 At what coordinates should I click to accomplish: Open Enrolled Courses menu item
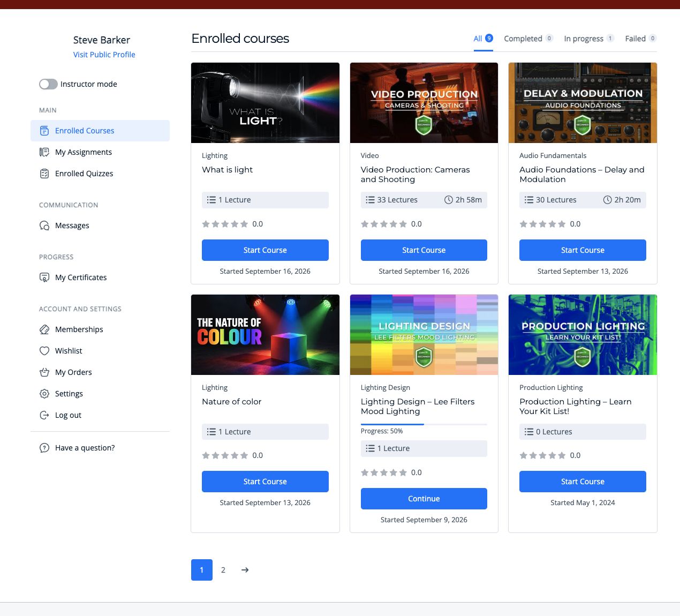tap(100, 131)
